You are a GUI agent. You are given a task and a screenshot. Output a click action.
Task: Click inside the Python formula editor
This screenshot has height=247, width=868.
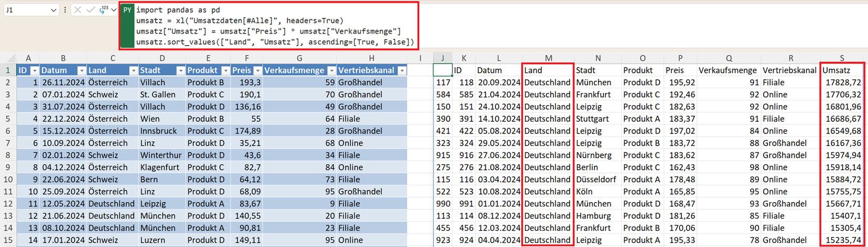tap(274, 26)
